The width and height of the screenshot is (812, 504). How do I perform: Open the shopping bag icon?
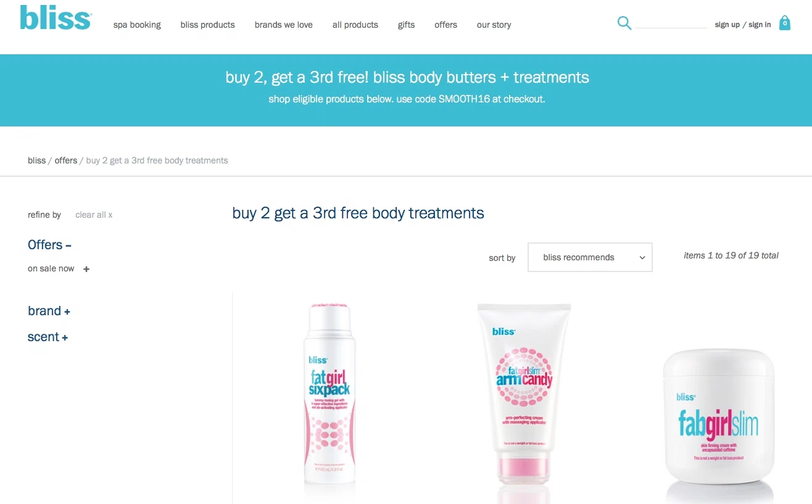coord(784,23)
